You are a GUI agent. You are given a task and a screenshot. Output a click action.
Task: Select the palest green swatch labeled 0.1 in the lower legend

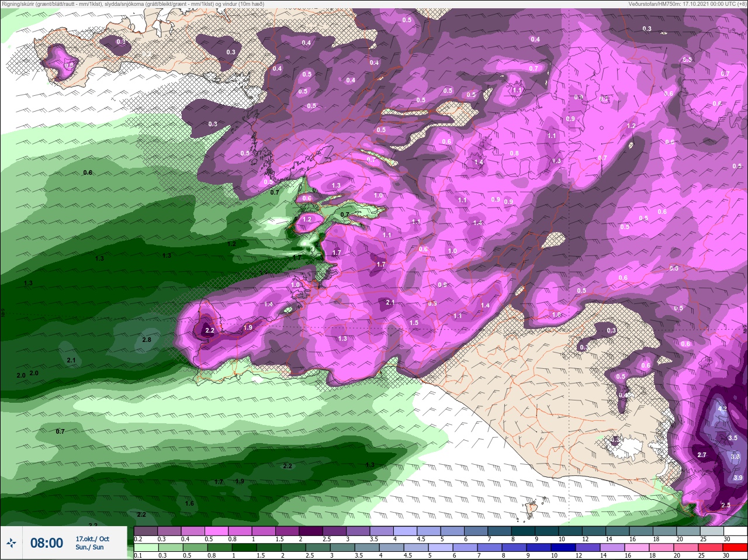tap(146, 548)
